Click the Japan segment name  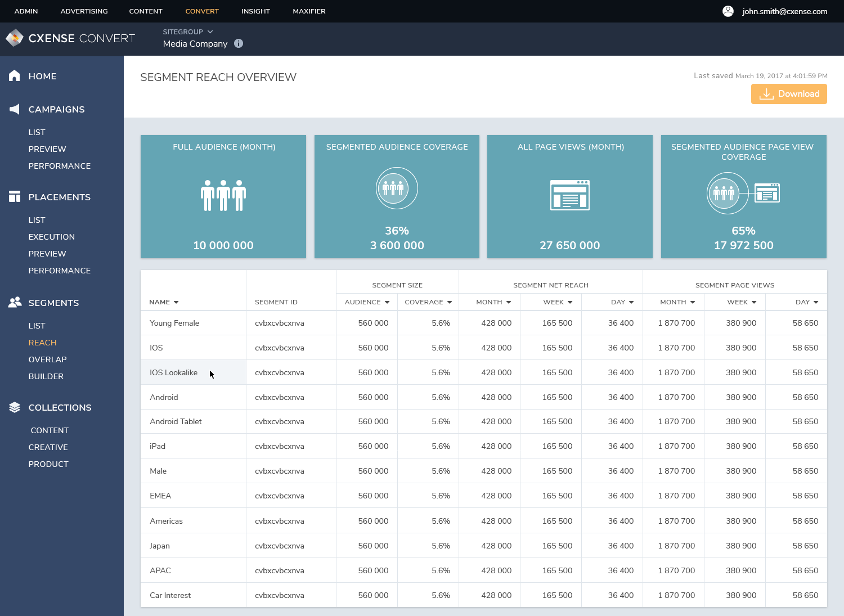[x=160, y=546]
